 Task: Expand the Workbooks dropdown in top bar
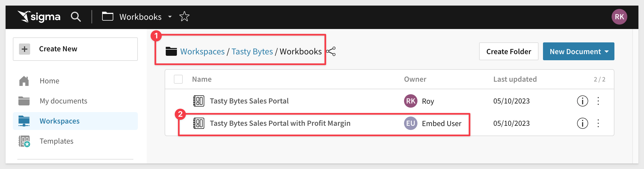click(170, 17)
